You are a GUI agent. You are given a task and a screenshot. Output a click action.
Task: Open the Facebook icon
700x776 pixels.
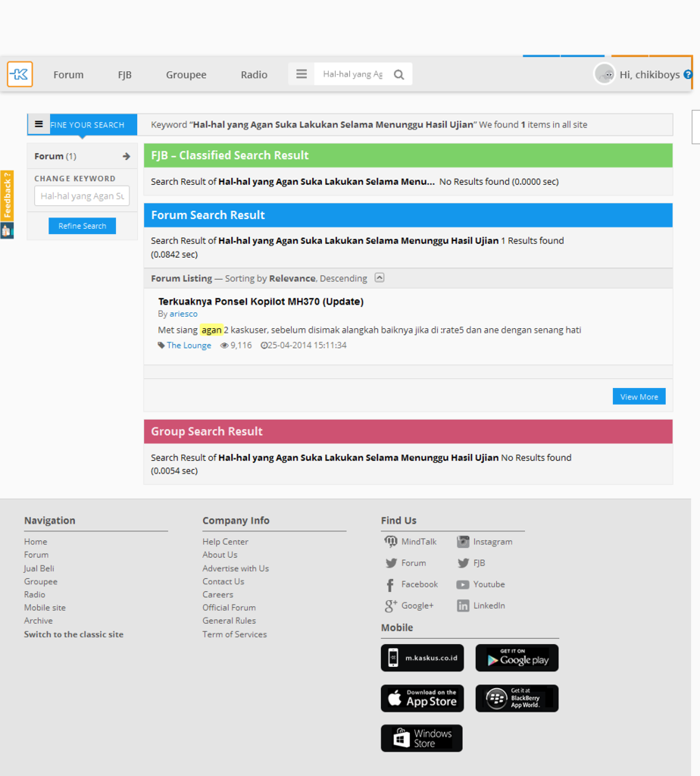coord(390,585)
